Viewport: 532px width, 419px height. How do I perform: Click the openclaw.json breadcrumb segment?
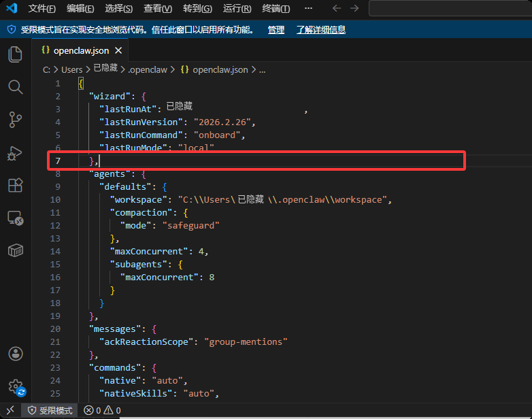[x=214, y=70]
